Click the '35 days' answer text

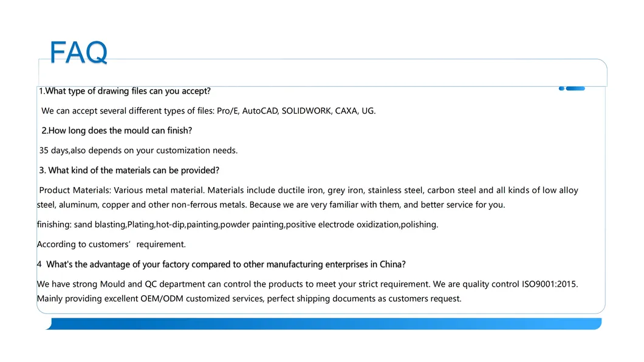pyautogui.click(x=139, y=151)
